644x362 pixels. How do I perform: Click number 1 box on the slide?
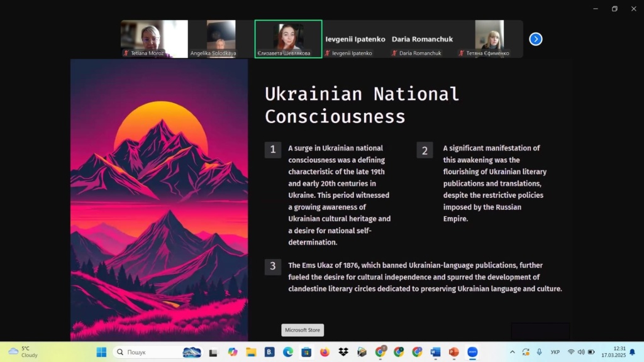[x=273, y=150]
